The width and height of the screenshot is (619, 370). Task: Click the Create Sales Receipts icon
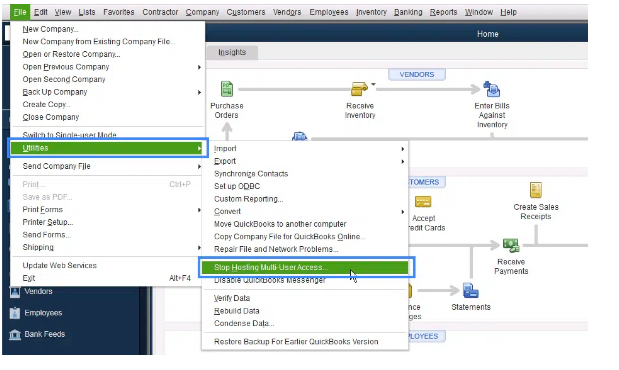click(x=536, y=190)
